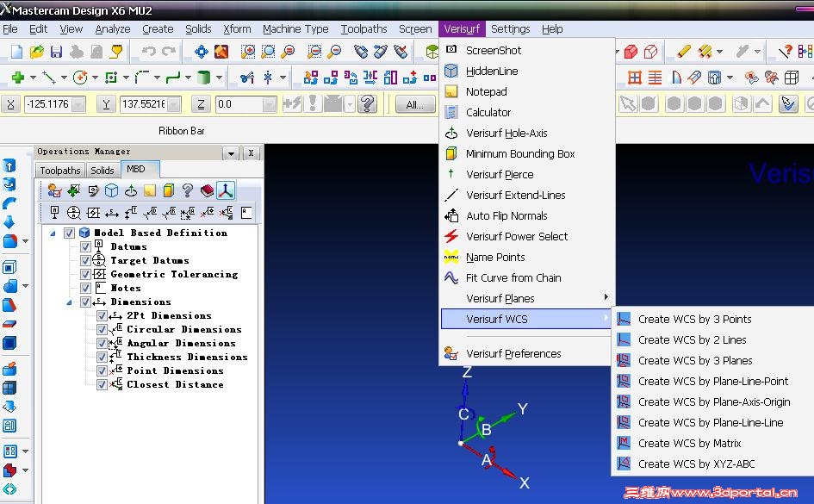Open the Y coordinate dropdown
Image resolution: width=814 pixels, height=504 pixels.
tap(174, 104)
